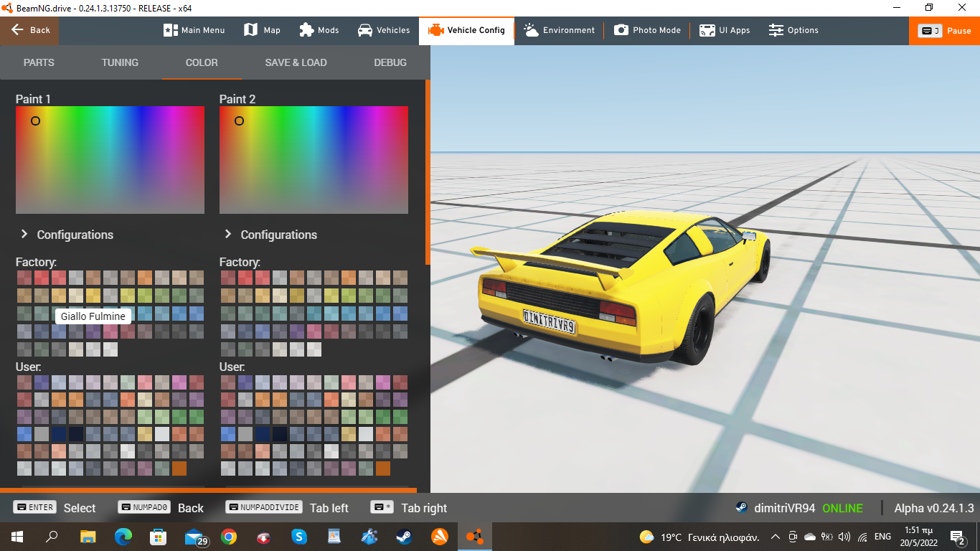The height and width of the screenshot is (551, 980).
Task: Click the Paint 2 heading
Action: 237,99
